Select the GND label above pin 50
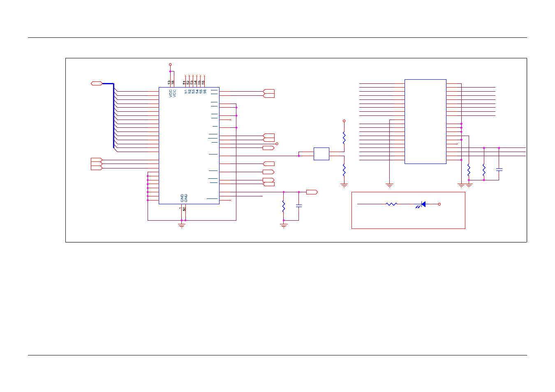This screenshot has height=392, width=555. (x=186, y=198)
